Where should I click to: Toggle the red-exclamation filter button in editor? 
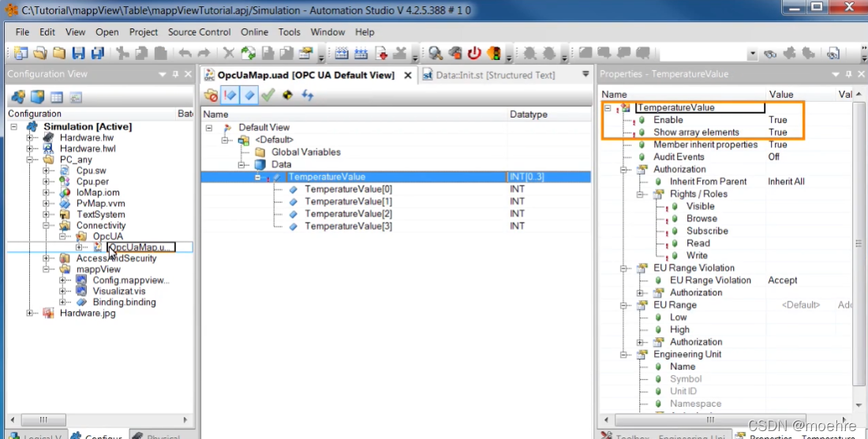(x=230, y=96)
